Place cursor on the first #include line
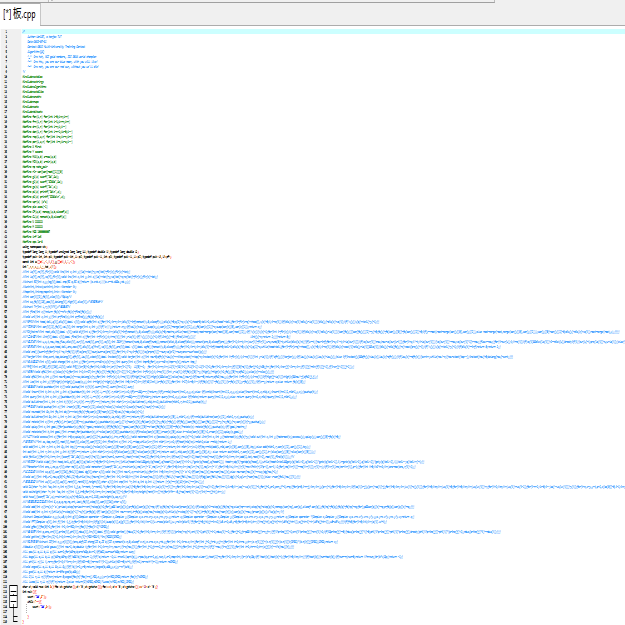 point(33,76)
